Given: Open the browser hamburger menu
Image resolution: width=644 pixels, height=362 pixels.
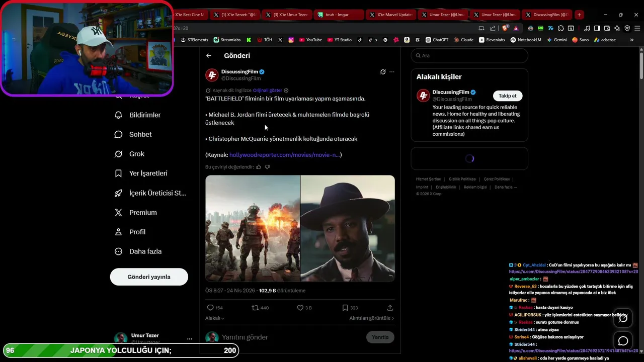Looking at the screenshot, I should (637, 28).
